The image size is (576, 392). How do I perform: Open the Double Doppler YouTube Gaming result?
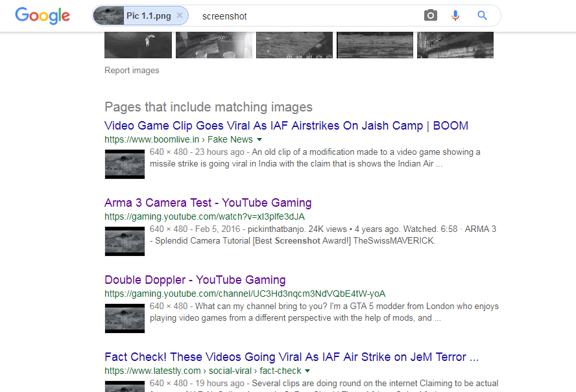pos(195,280)
